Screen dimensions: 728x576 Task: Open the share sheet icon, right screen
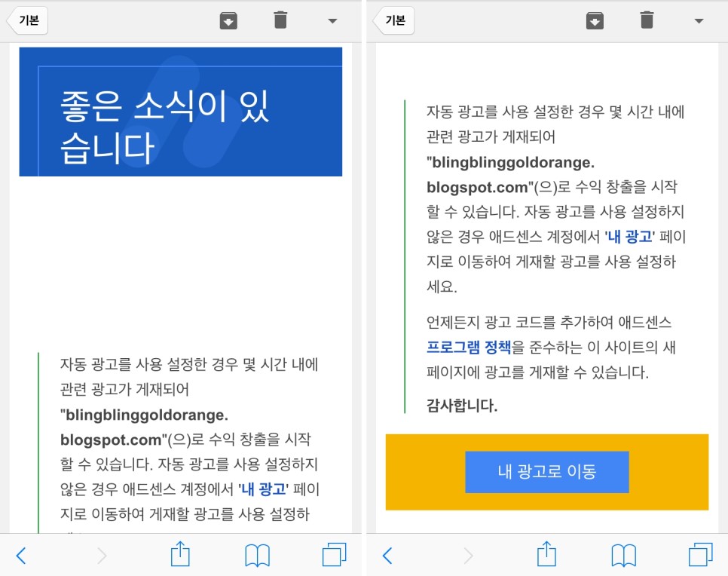click(x=546, y=553)
